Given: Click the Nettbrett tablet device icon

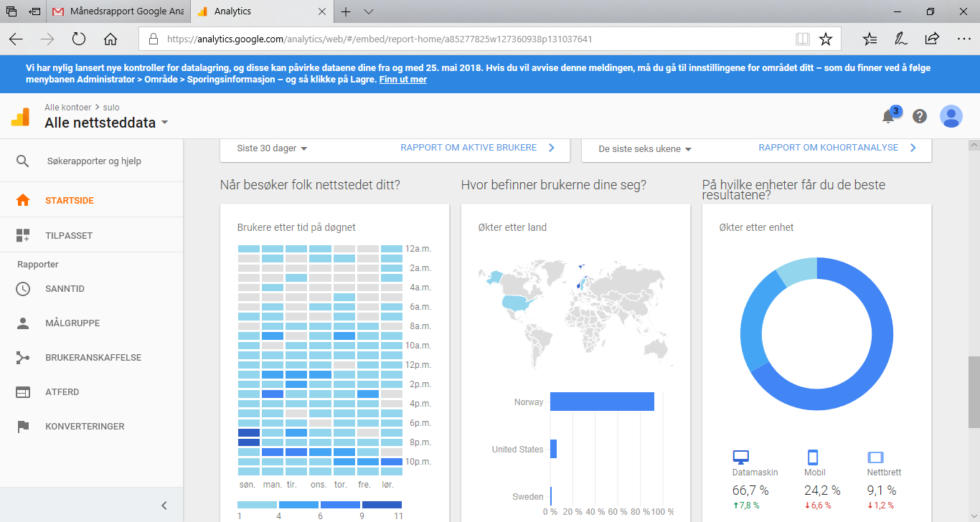Looking at the screenshot, I should tap(875, 457).
